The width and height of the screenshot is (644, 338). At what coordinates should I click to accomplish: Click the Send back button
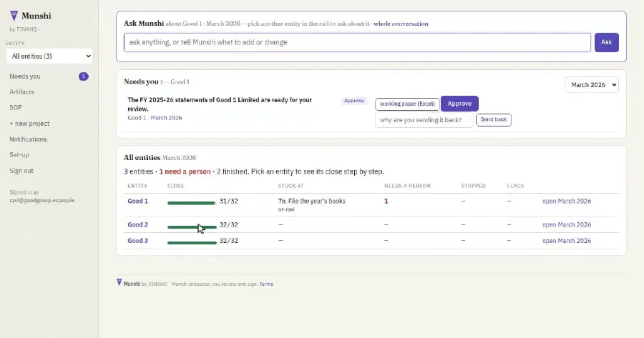pyautogui.click(x=493, y=120)
